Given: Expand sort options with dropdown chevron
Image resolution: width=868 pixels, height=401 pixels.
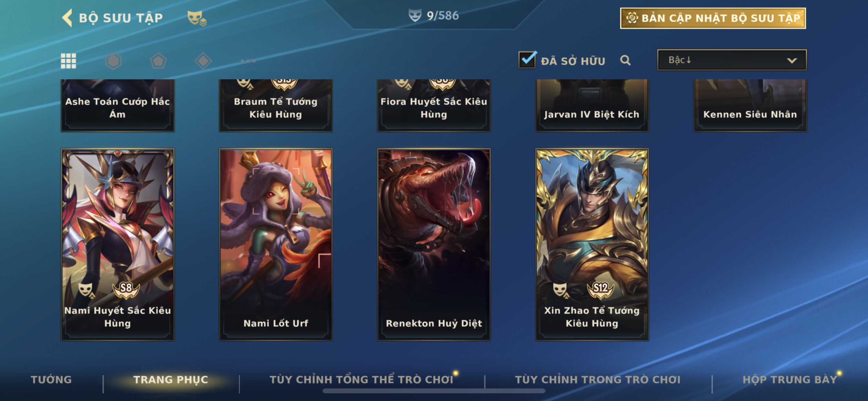Looking at the screenshot, I should [x=792, y=61].
